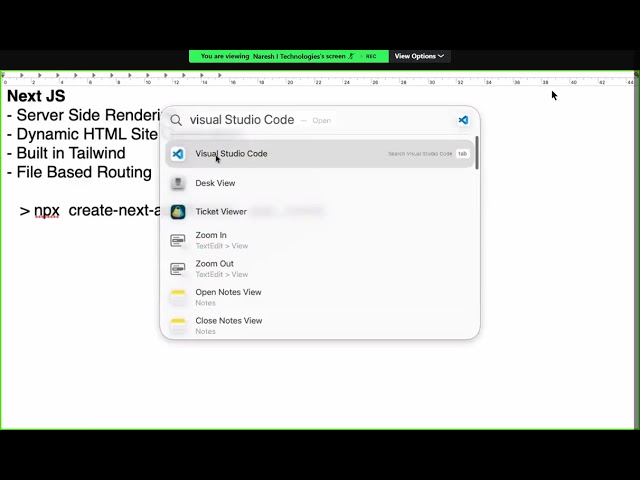This screenshot has width=640, height=480.
Task: Click the Open Notes View Notes icon
Action: click(178, 297)
